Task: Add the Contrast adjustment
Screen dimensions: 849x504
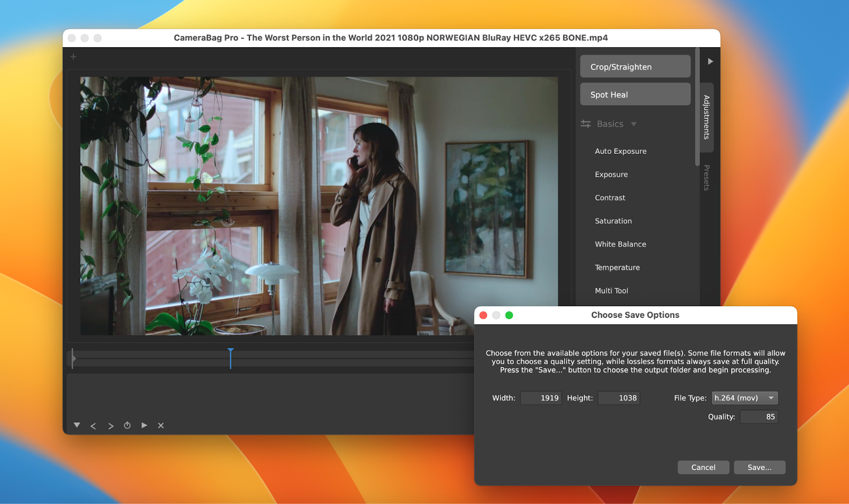Action: tap(610, 198)
